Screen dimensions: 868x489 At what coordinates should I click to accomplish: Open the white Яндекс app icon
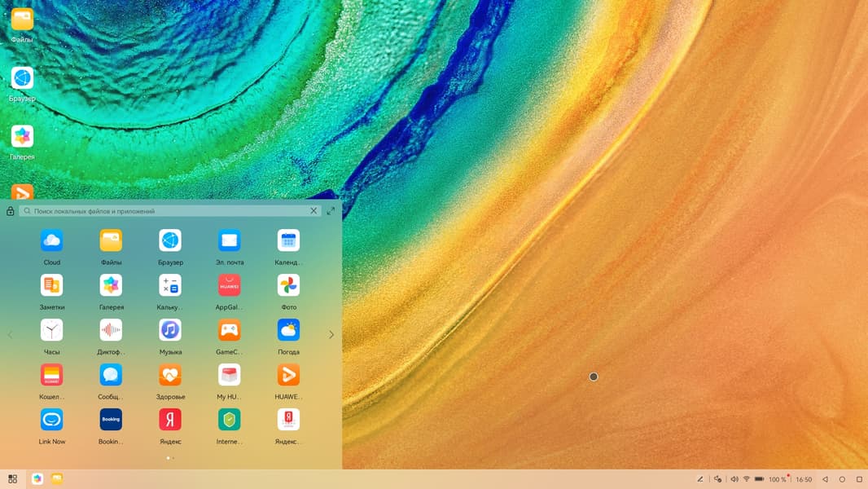[x=288, y=421]
